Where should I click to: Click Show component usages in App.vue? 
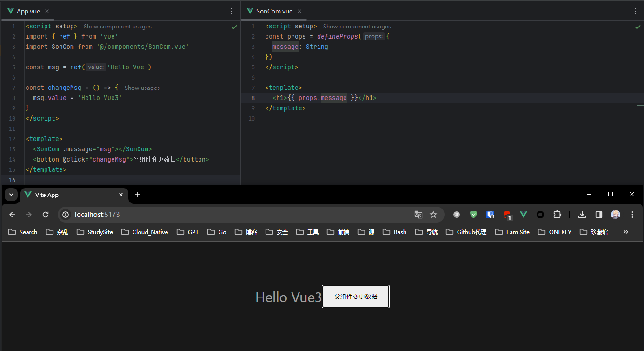[118, 27]
